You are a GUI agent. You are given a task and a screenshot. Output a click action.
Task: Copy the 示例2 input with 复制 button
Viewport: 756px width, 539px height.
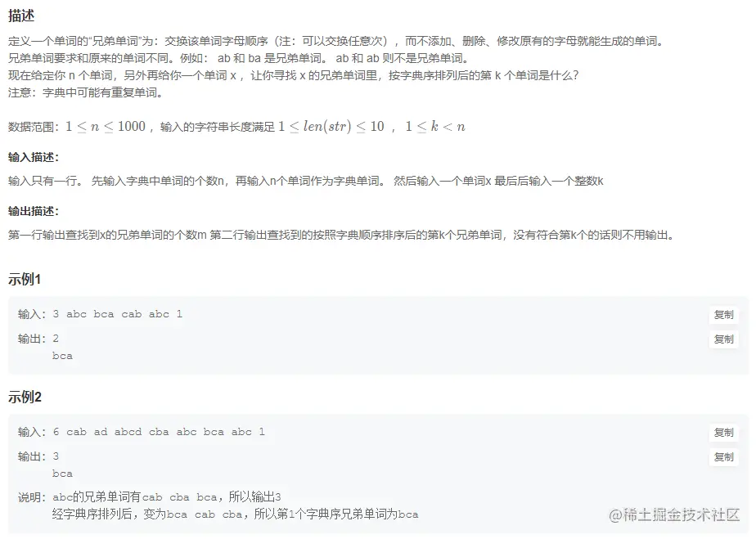coord(723,433)
